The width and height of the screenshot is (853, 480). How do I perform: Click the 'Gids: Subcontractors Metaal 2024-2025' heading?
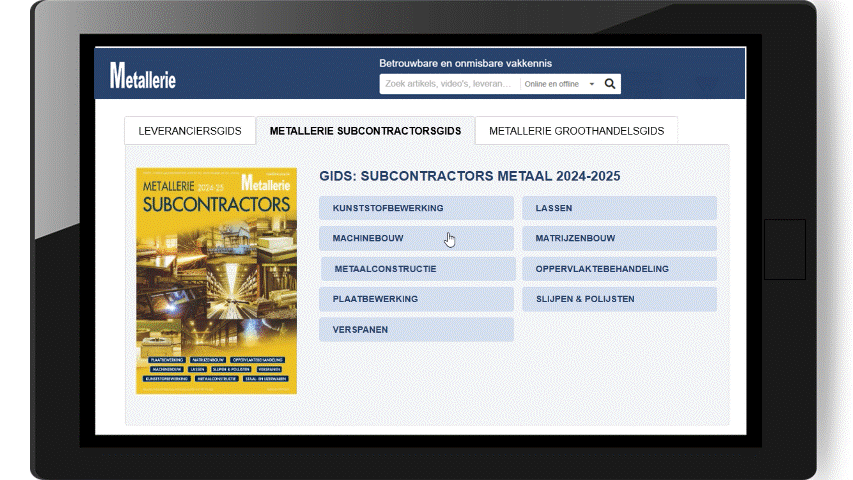(x=469, y=176)
